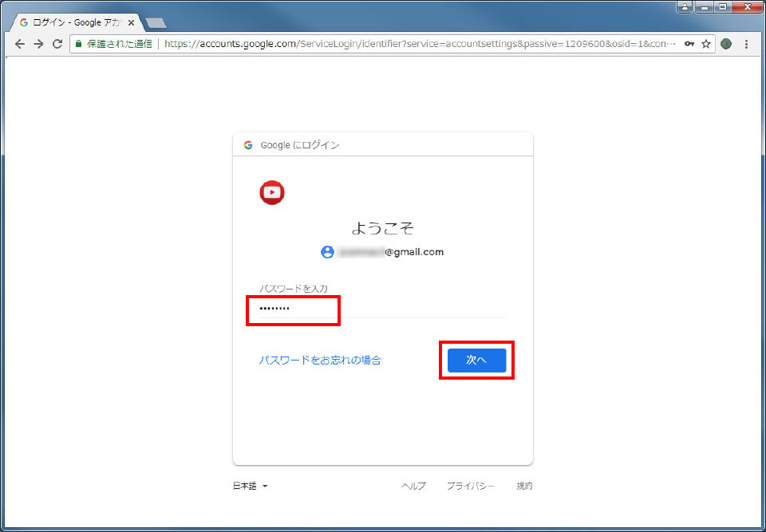The image size is (766, 532).
Task: Go forward using the browser forward arrow
Action: [38, 44]
